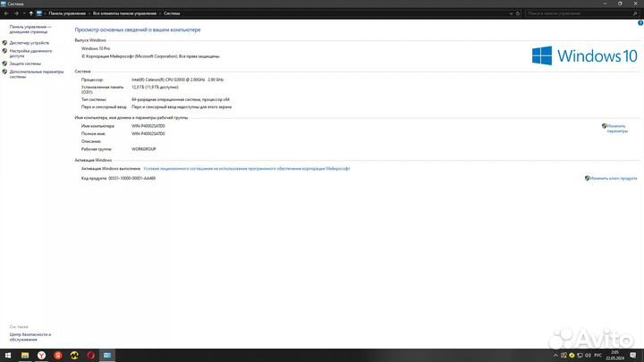
Task: Click shield icon beside 'Диспетчер устройств'
Action: (4, 43)
